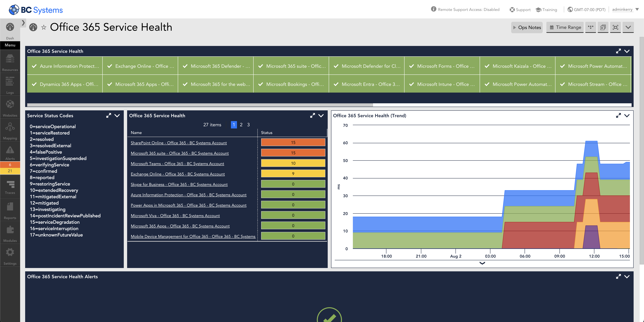The height and width of the screenshot is (322, 644).
Task: Open Microsoft 365 Apps - Office 365 link
Action: [180, 226]
